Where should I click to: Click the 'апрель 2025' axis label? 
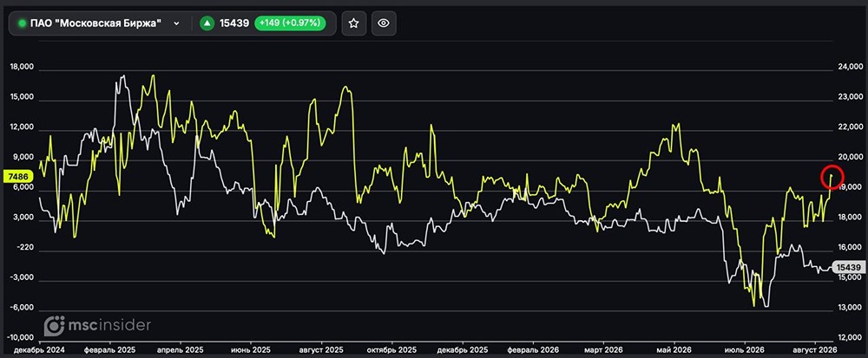pos(182,349)
